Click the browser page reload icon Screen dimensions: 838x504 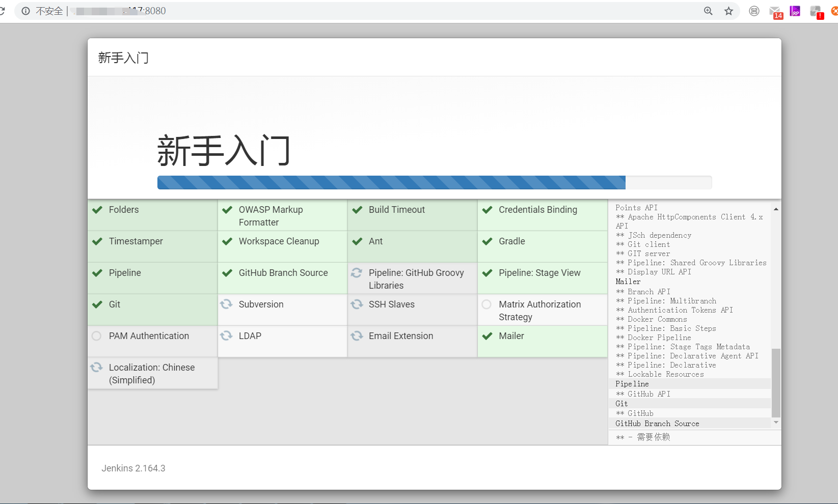(x=4, y=10)
